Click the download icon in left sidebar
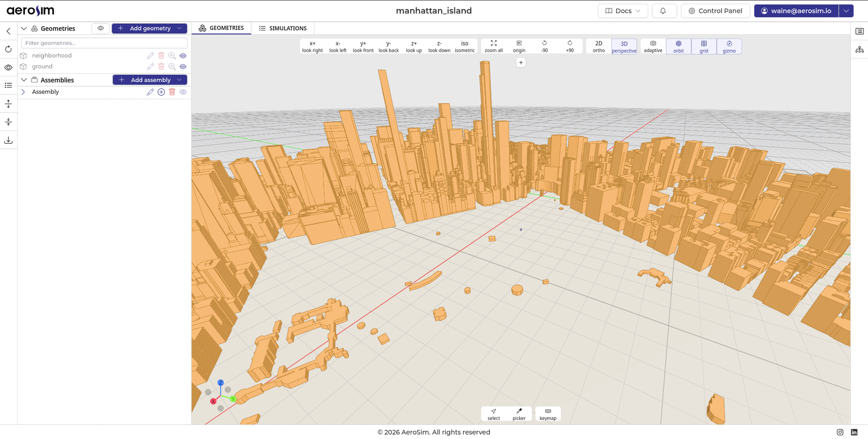 tap(9, 141)
